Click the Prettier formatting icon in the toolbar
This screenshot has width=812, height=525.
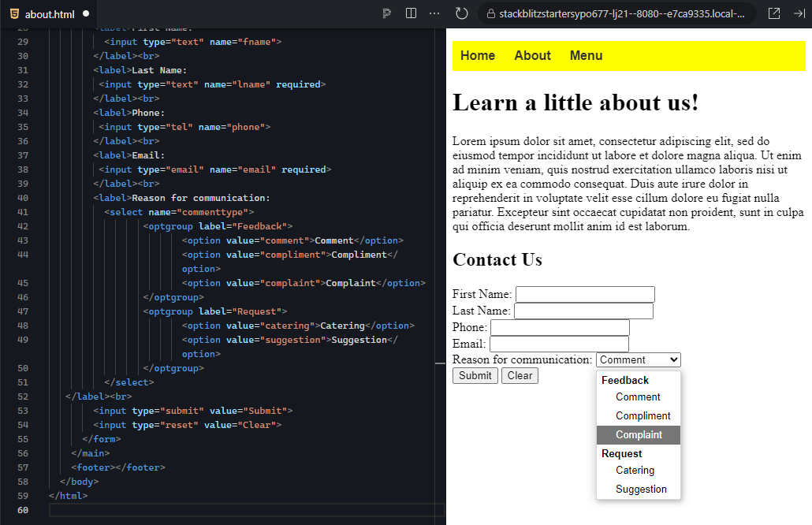pyautogui.click(x=385, y=13)
